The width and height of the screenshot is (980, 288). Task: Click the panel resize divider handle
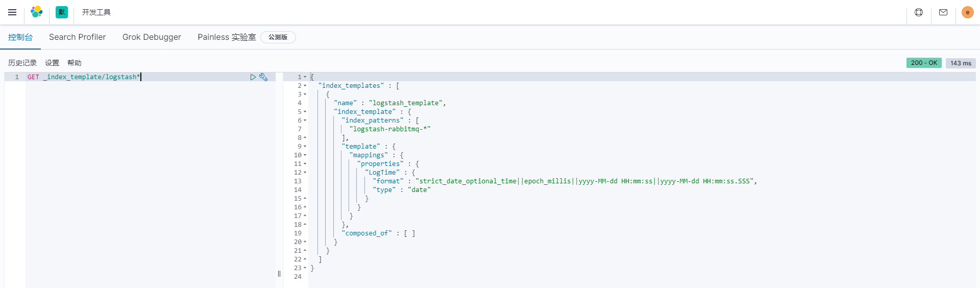[279, 274]
